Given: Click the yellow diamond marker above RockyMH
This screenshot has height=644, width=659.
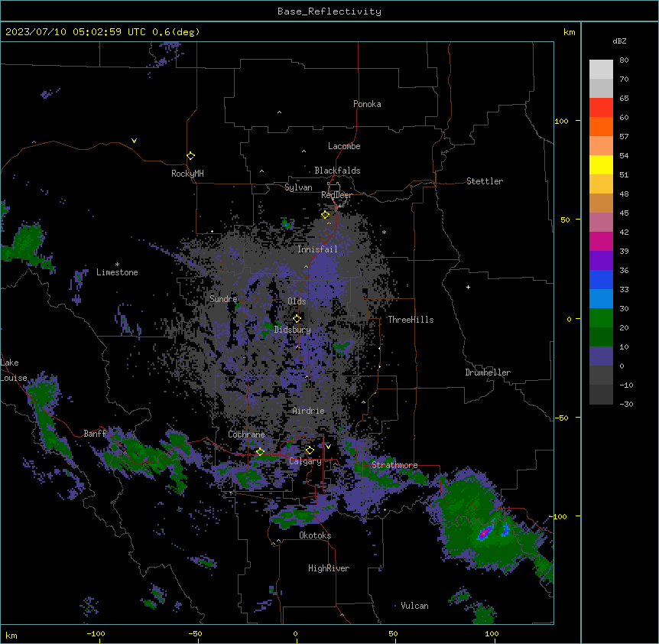Looking at the screenshot, I should [190, 156].
